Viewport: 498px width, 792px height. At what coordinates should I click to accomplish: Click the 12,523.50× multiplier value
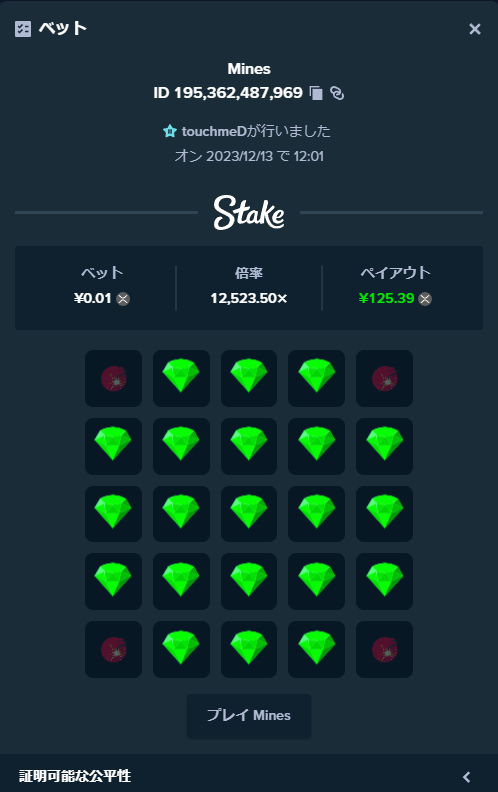(x=249, y=299)
